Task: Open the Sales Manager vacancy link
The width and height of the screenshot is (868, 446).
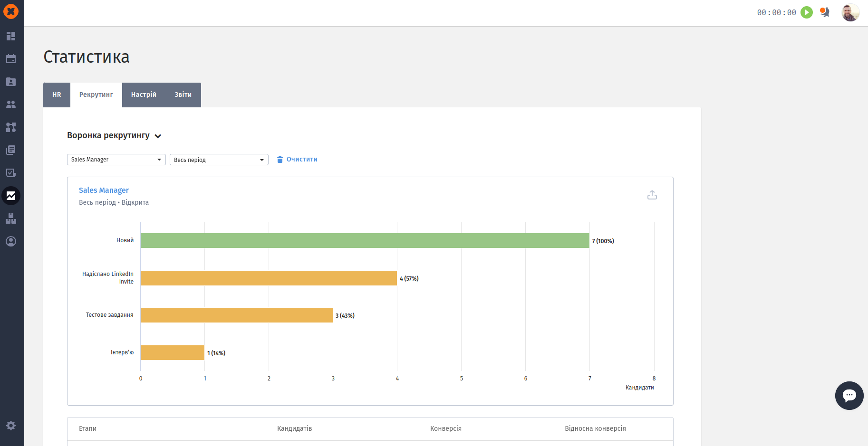Action: click(104, 190)
